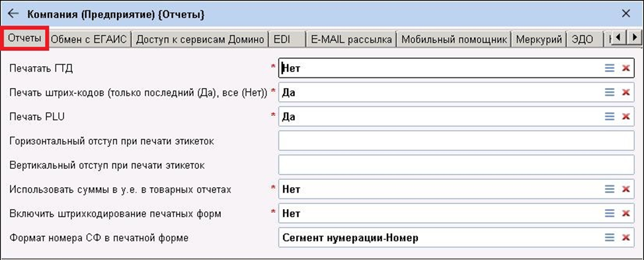Click the Печатать ГТД label

click(41, 69)
